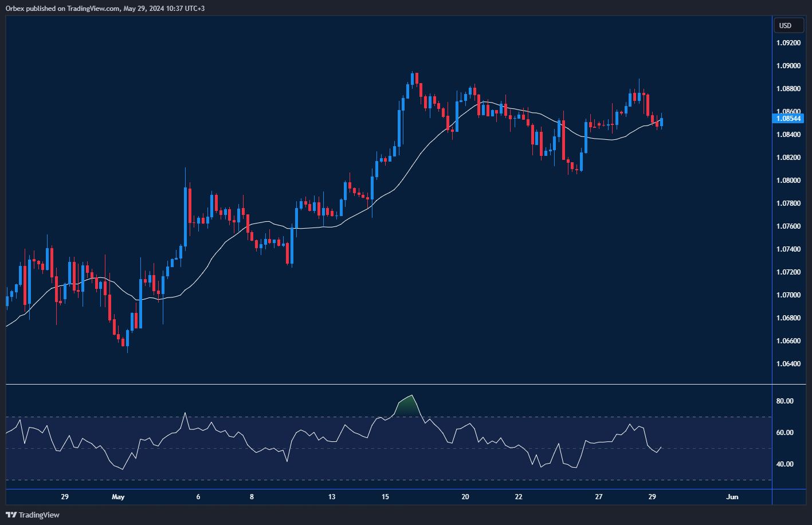Image resolution: width=812 pixels, height=525 pixels.
Task: Click the 1.07200 price axis label
Action: (x=789, y=272)
